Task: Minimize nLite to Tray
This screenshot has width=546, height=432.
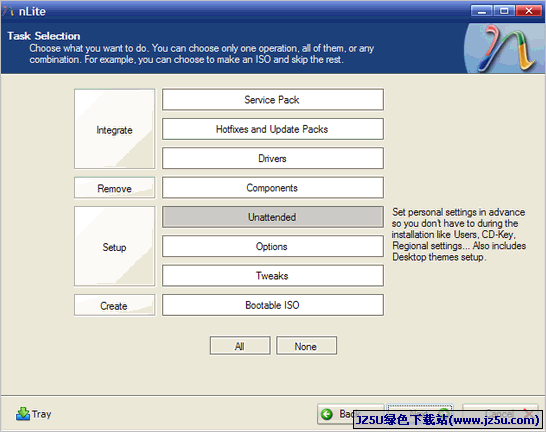Action: (x=33, y=414)
